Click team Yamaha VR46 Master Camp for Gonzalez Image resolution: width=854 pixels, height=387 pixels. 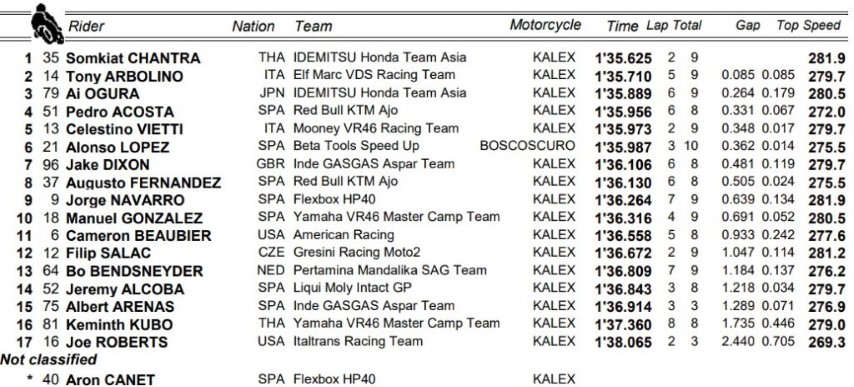(396, 217)
